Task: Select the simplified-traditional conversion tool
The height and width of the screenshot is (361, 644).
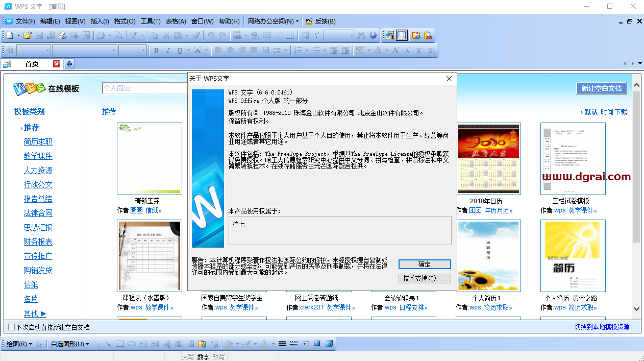Action: (133, 35)
